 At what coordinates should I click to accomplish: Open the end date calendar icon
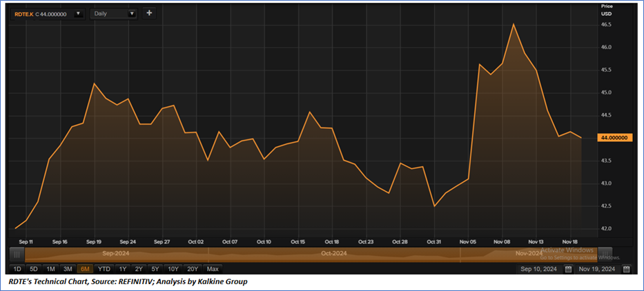[x=626, y=269]
